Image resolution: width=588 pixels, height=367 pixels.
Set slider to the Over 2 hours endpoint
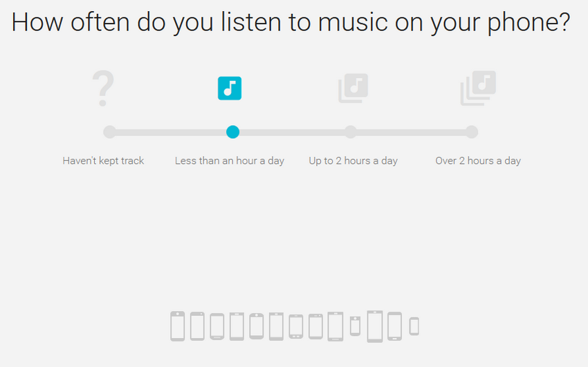click(472, 132)
